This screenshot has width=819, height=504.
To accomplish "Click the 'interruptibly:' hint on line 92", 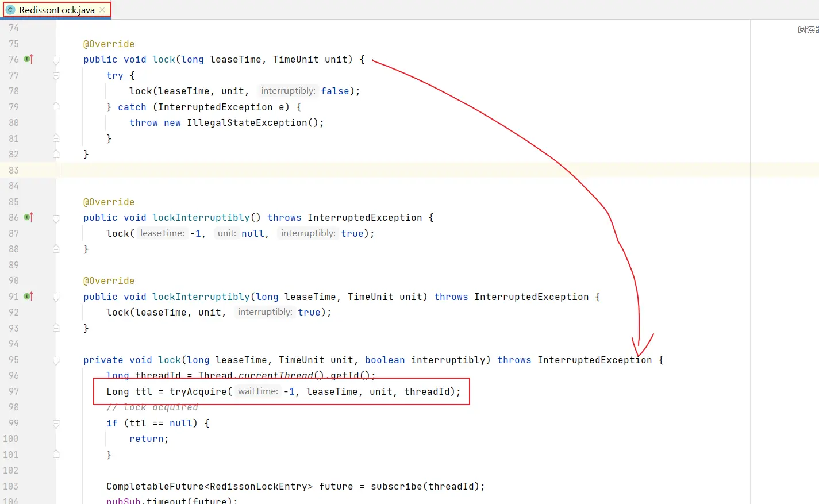I will [x=265, y=312].
